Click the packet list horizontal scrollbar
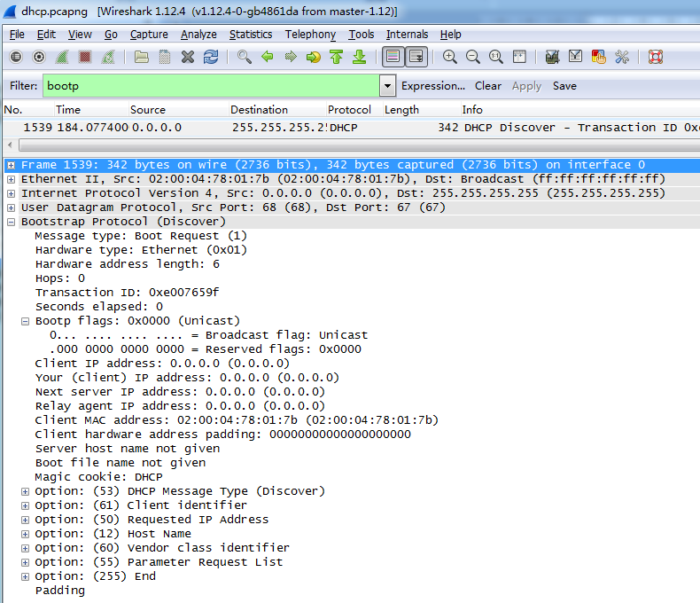 point(360,145)
